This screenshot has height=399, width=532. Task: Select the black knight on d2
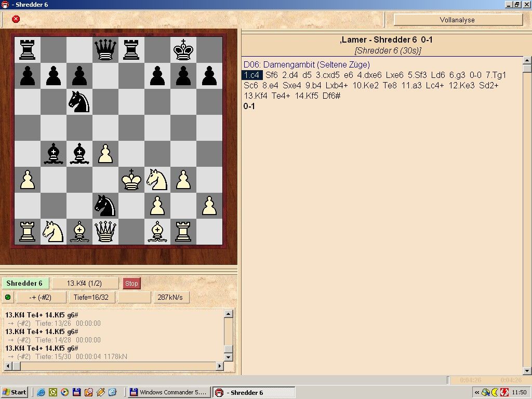[x=105, y=206]
